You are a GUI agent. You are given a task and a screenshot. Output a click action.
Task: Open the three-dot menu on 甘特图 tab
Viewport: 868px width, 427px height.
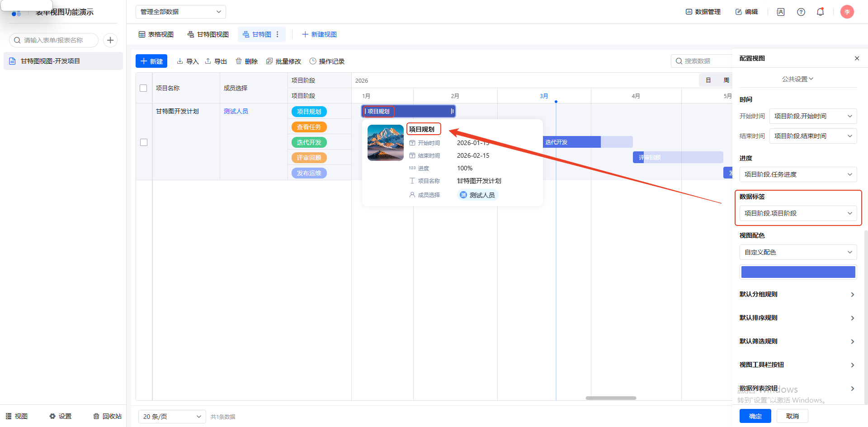278,34
